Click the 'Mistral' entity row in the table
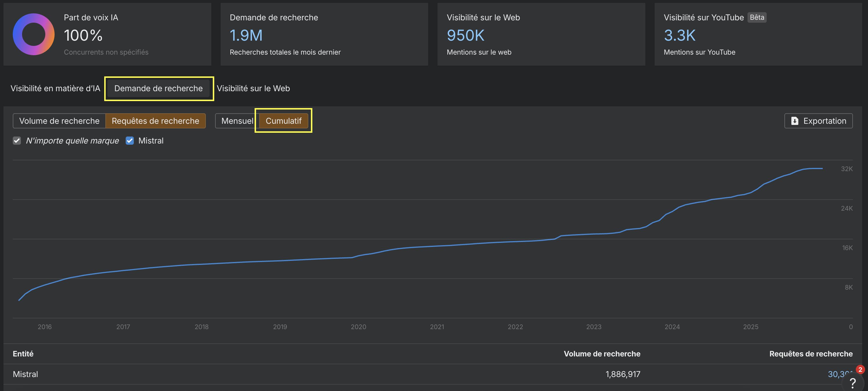The height and width of the screenshot is (391, 868). point(25,374)
